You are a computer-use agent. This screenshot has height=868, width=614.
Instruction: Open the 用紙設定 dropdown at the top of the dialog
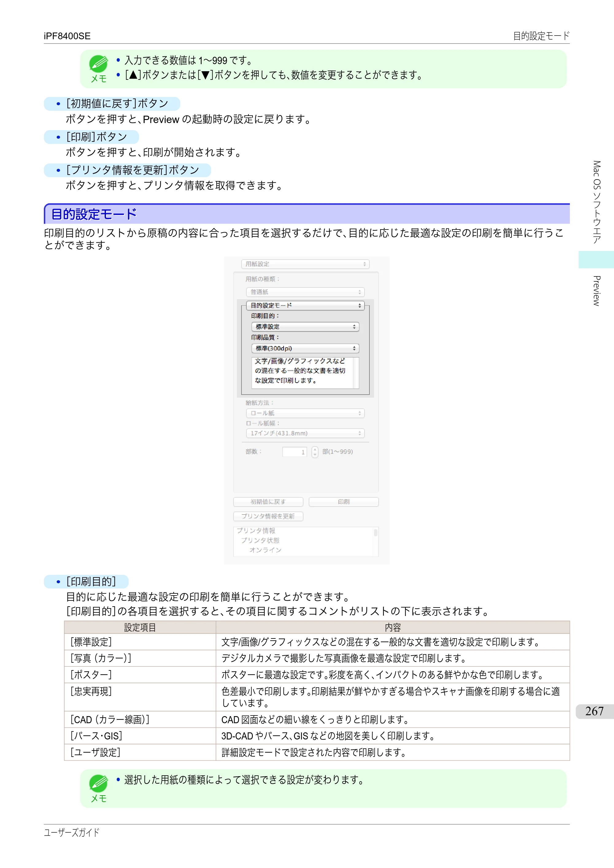pyautogui.click(x=305, y=264)
